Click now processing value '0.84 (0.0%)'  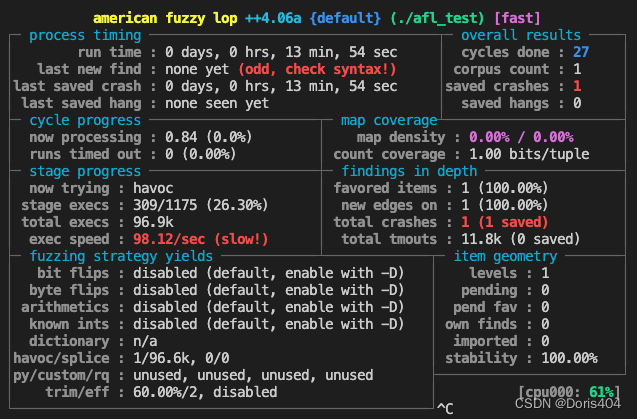(x=209, y=138)
